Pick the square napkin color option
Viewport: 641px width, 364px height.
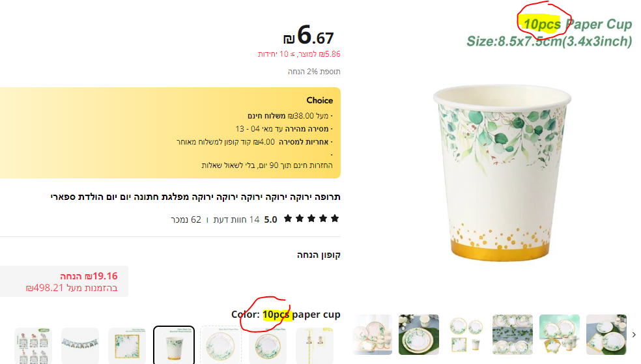click(127, 345)
